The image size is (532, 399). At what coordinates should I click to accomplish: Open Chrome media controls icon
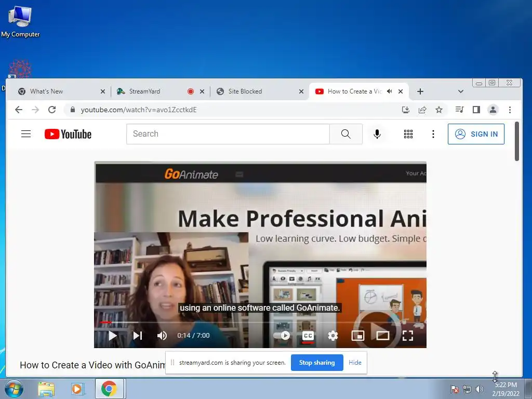[459, 110]
